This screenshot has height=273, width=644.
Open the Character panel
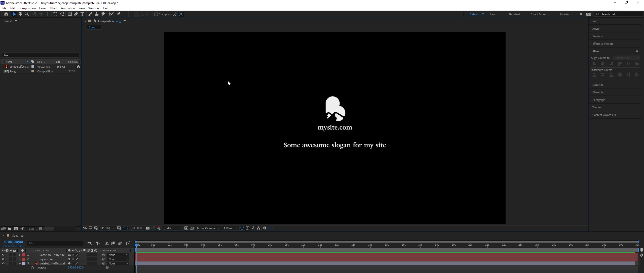click(598, 92)
